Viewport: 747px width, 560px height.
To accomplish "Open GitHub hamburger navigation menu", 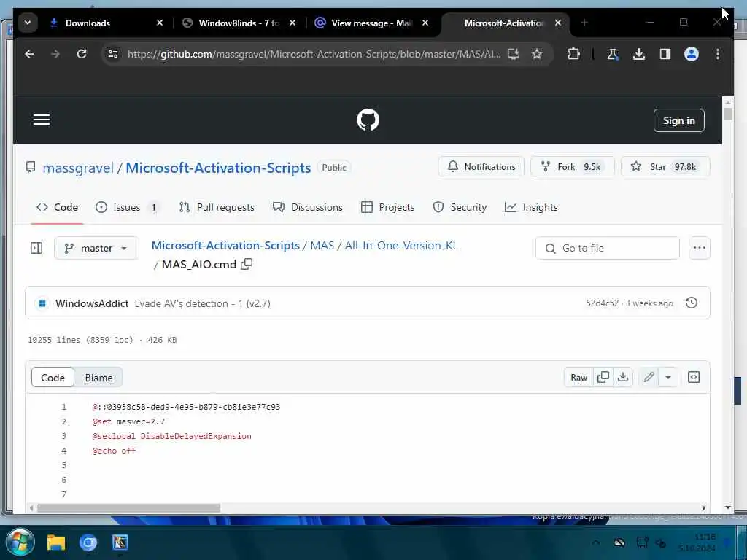I will click(42, 120).
